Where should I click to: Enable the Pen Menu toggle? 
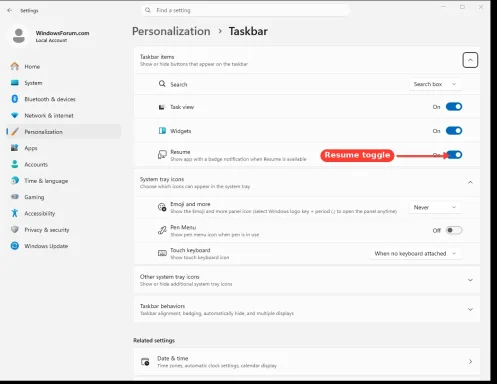click(x=454, y=230)
